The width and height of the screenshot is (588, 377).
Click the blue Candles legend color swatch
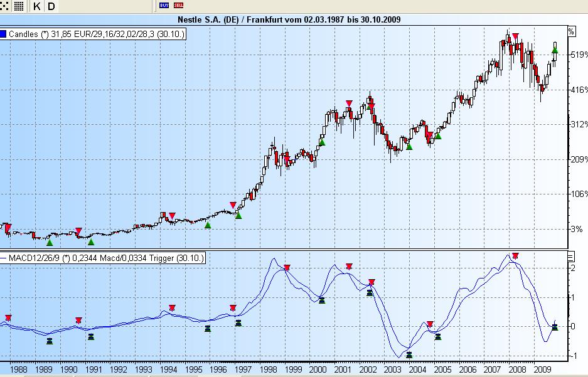3,34
